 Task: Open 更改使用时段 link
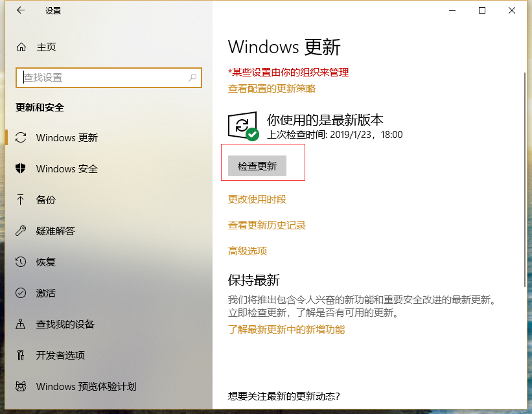[x=253, y=201]
